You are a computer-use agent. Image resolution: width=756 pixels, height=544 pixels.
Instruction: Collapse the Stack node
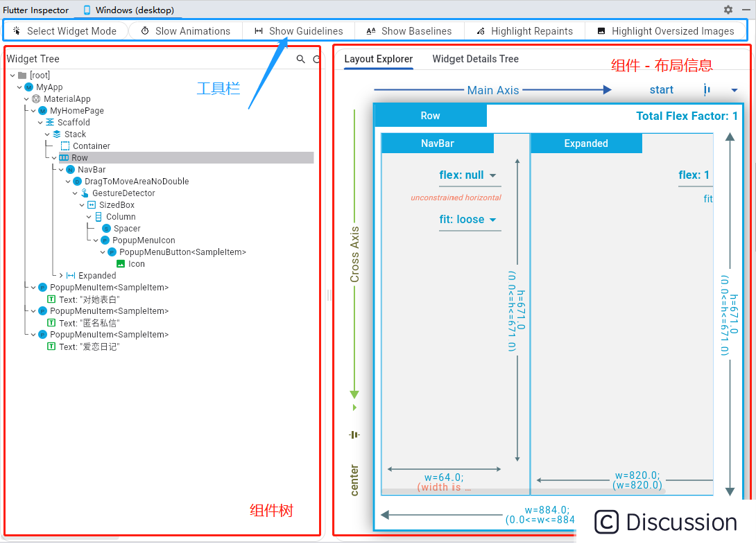click(x=47, y=134)
